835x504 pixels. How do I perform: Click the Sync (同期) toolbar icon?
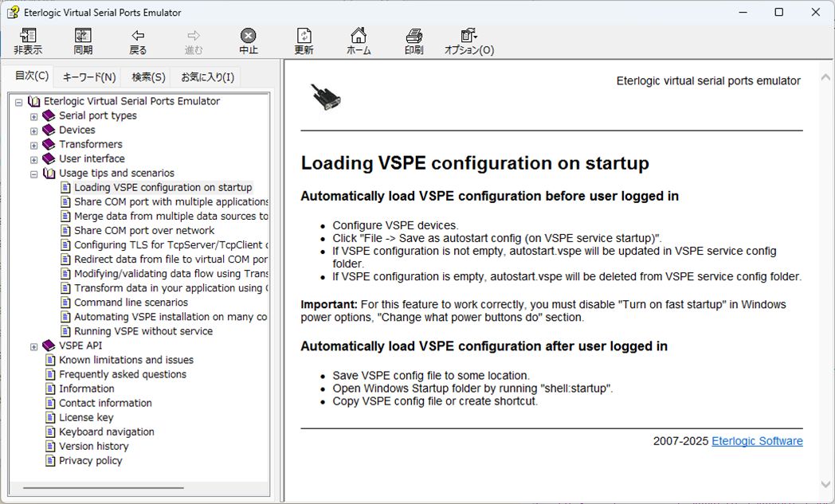83,37
